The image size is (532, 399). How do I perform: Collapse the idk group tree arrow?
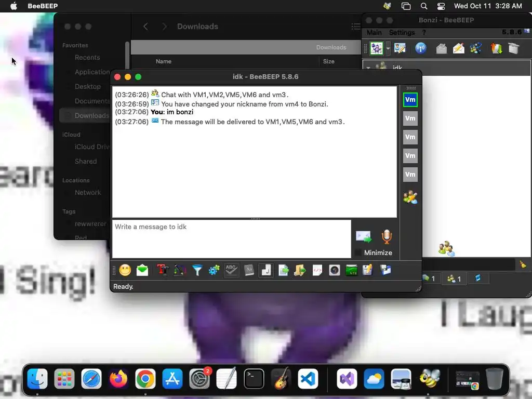(x=368, y=68)
